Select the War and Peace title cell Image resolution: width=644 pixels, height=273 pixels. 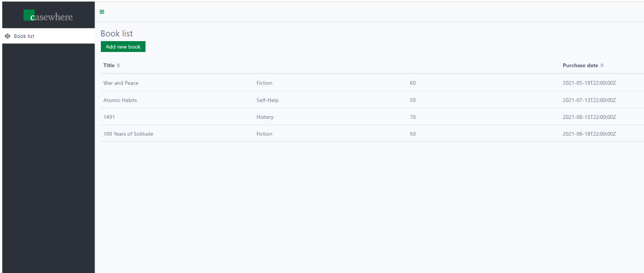(x=121, y=83)
